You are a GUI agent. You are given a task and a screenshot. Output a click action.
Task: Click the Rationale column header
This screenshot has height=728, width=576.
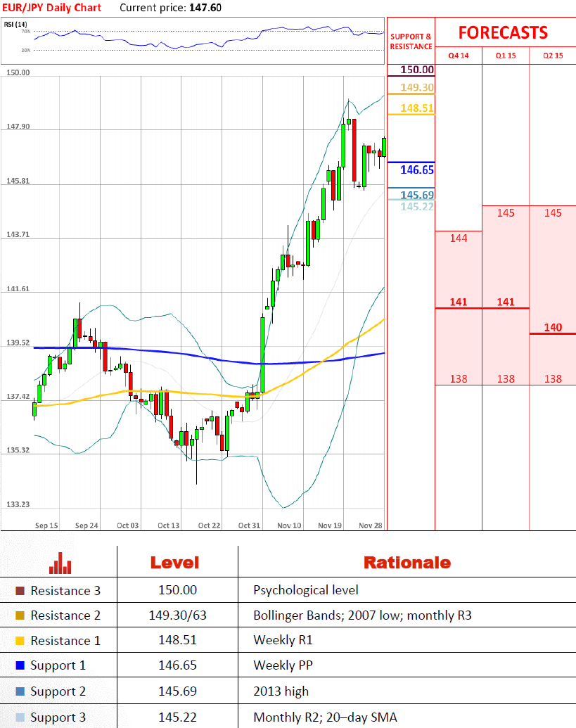[407, 563]
